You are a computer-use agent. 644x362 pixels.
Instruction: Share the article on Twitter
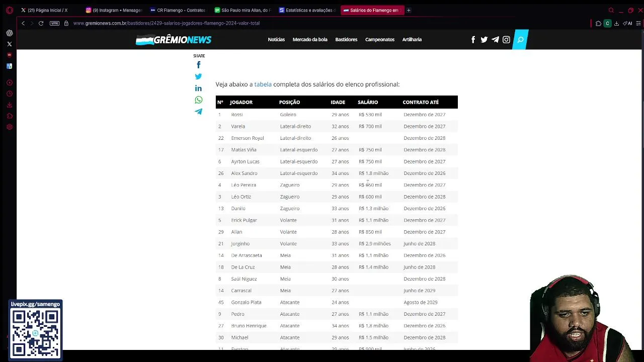point(198,76)
